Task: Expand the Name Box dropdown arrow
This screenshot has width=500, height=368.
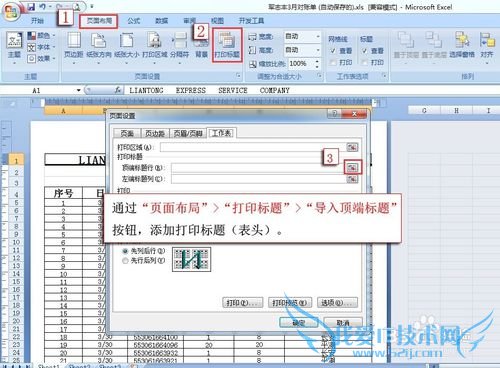Action: click(x=79, y=90)
